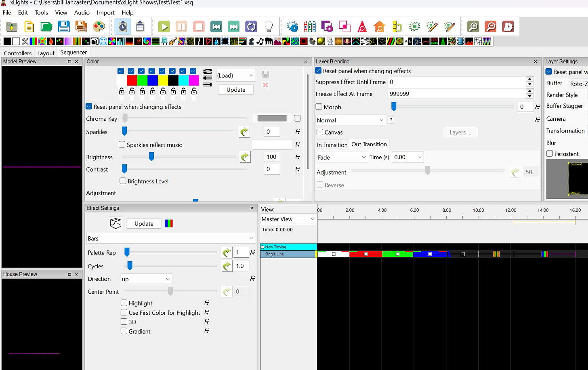Click the pink overlapping squares layer blending icon
This screenshot has height=370, width=588.
[344, 27]
